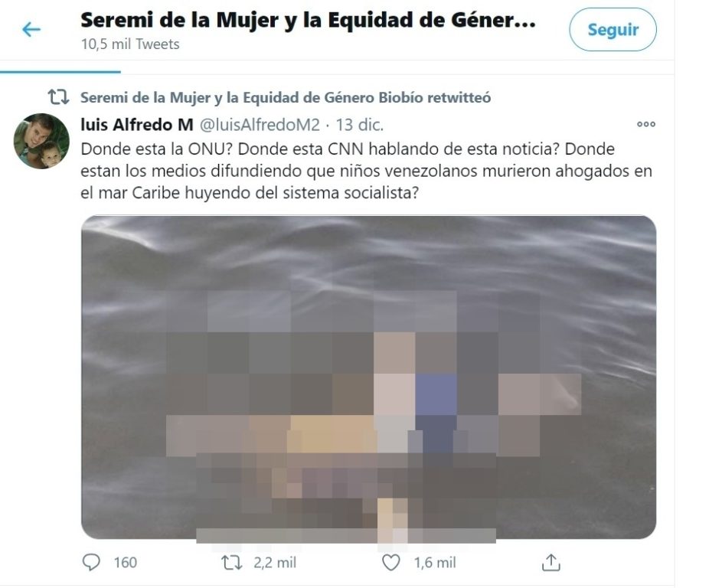The width and height of the screenshot is (709, 588).
Task: View the 2,2 mil retweets count
Action: [274, 563]
